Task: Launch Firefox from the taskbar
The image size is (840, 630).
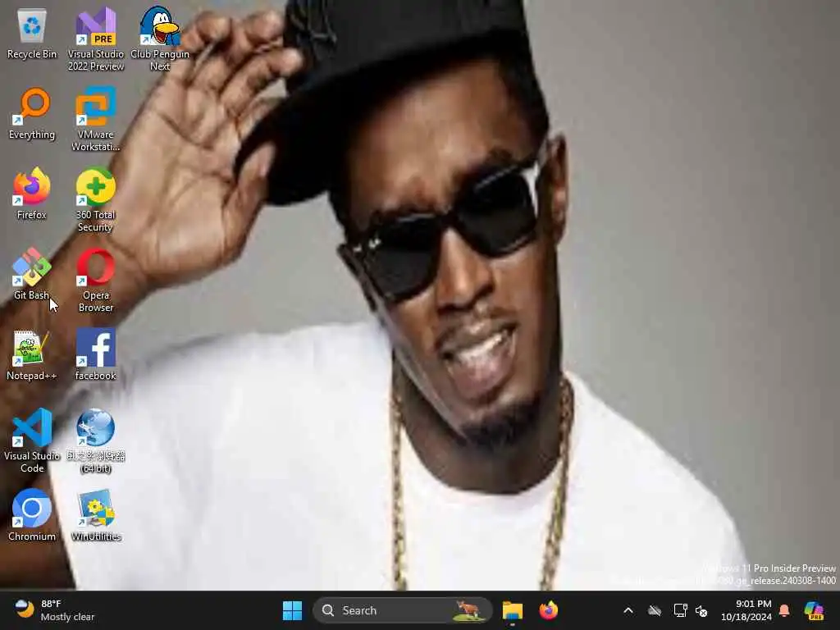Action: click(x=549, y=610)
